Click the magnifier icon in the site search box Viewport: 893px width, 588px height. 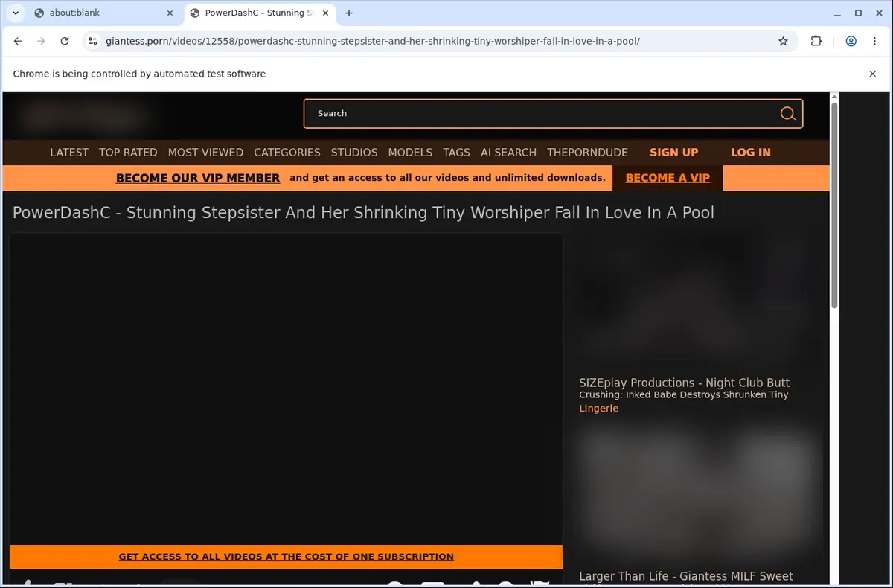tap(787, 114)
